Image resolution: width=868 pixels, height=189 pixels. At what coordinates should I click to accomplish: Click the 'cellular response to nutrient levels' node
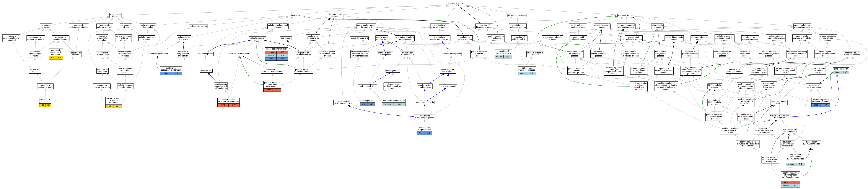pos(125,71)
